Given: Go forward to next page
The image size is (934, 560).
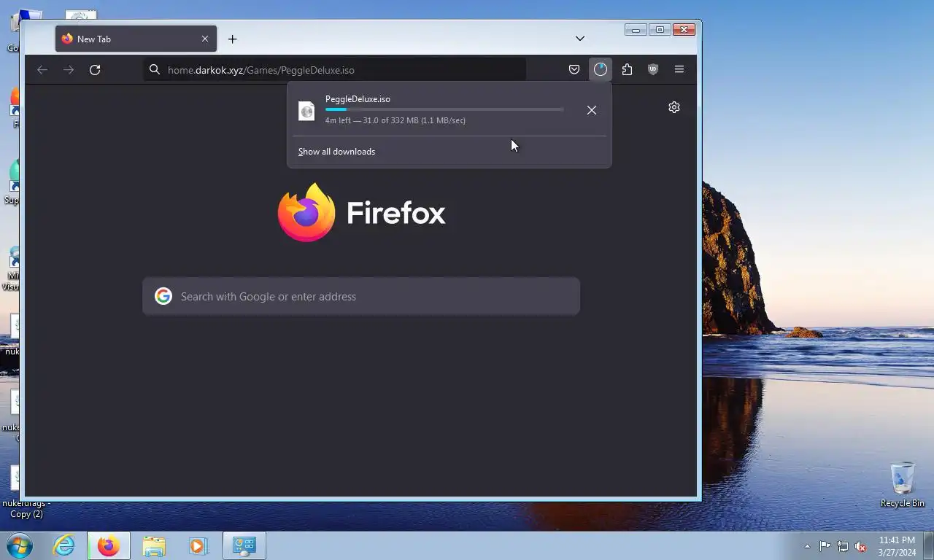Looking at the screenshot, I should (69, 70).
